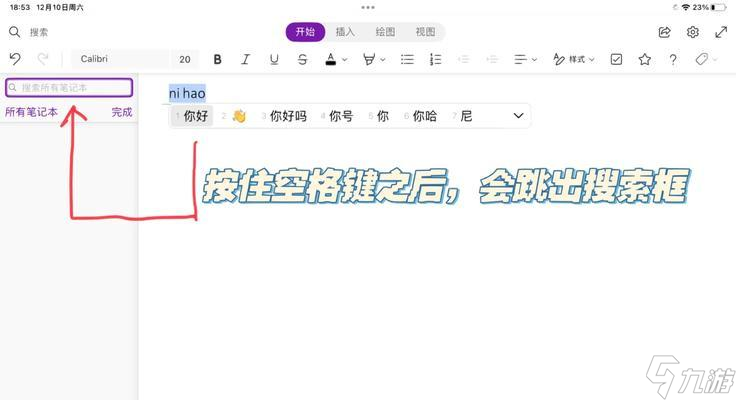
Task: Open the 样式 styles dropdown
Action: (x=574, y=59)
